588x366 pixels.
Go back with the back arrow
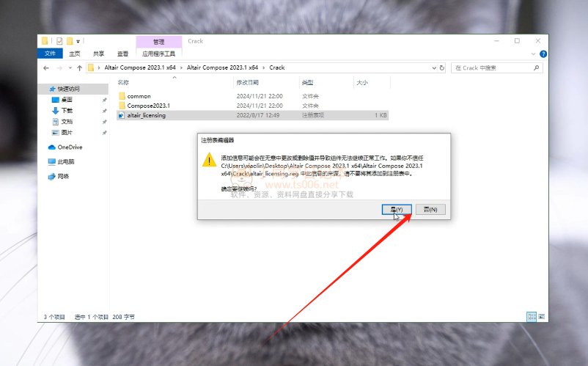click(x=46, y=68)
